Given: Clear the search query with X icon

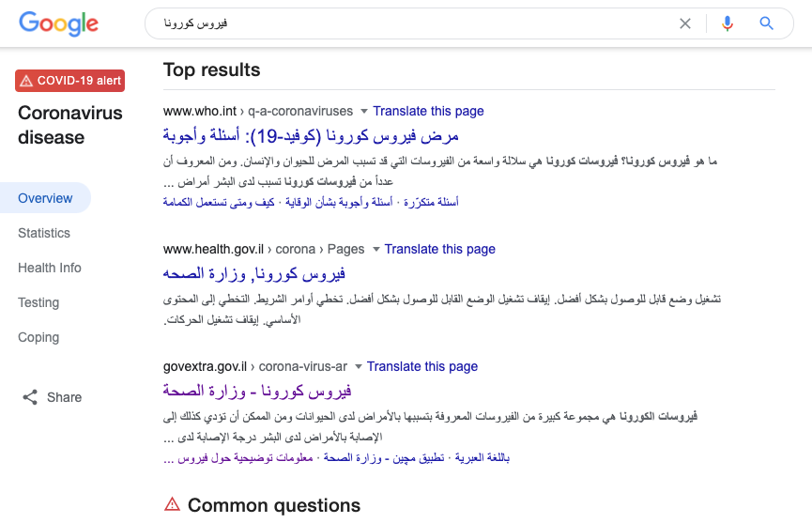Looking at the screenshot, I should 685,23.
